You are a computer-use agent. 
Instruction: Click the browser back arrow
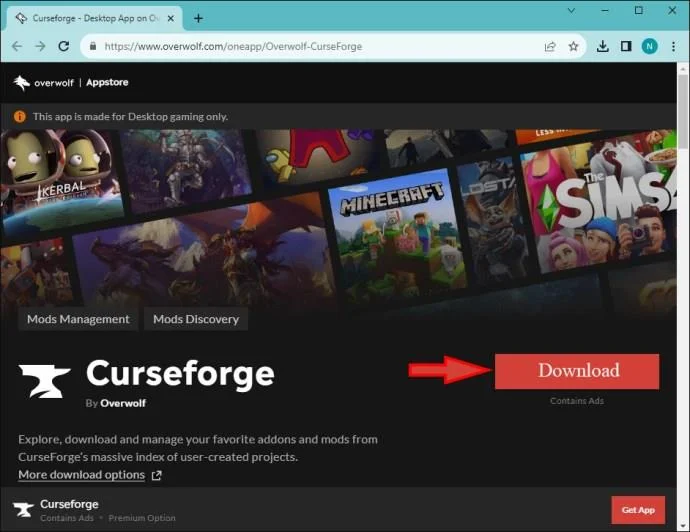[16, 46]
